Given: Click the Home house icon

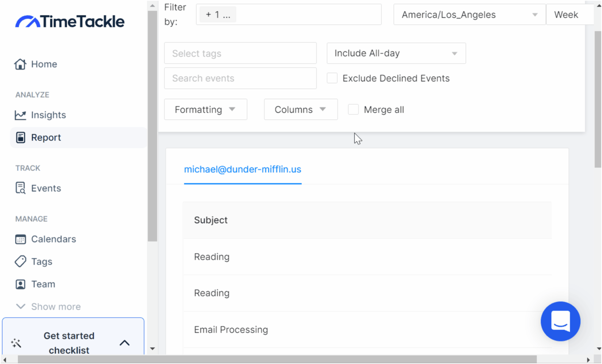Looking at the screenshot, I should [x=20, y=64].
